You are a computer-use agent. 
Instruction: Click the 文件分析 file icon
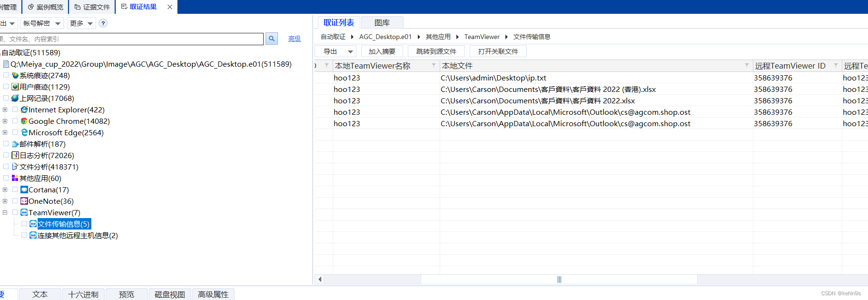pyautogui.click(x=15, y=167)
